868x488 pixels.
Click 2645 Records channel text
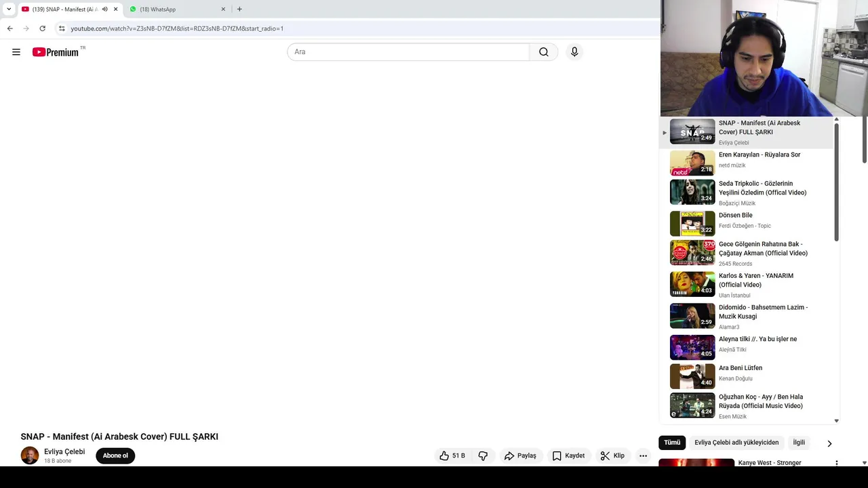tap(735, 264)
